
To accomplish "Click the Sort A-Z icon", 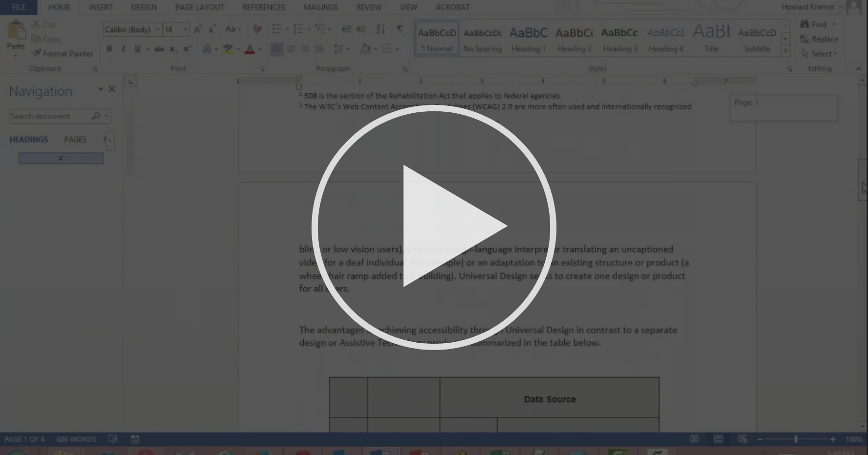I will click(x=381, y=29).
